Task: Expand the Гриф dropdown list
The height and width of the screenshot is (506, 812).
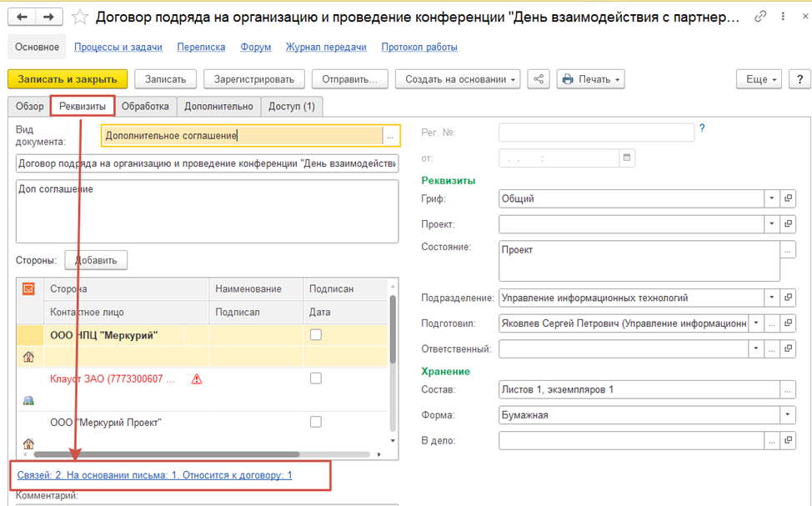Action: click(772, 198)
